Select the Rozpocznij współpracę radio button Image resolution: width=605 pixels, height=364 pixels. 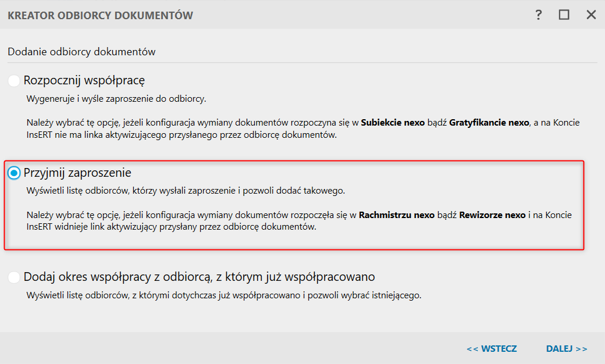[14, 80]
